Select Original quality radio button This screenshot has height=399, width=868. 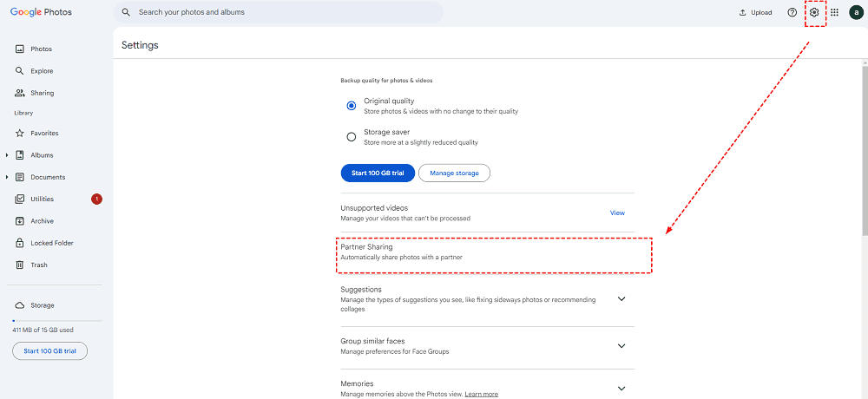[352, 106]
